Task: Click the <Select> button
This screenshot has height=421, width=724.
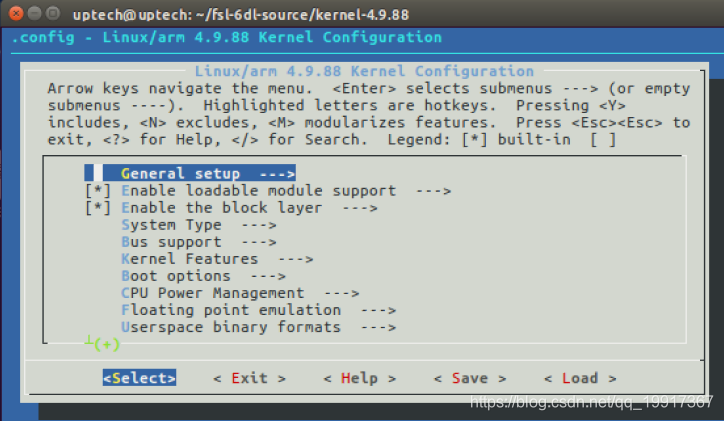Action: [x=139, y=378]
